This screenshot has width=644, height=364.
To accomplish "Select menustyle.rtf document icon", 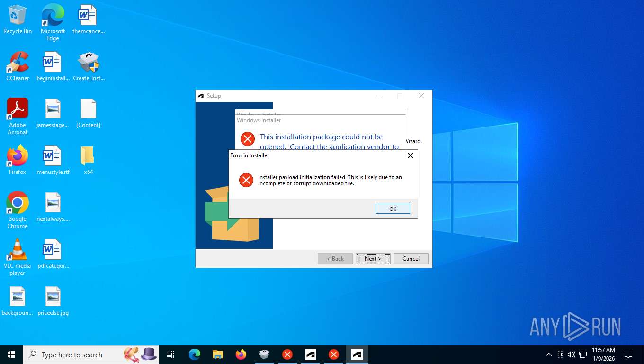I will point(53,160).
